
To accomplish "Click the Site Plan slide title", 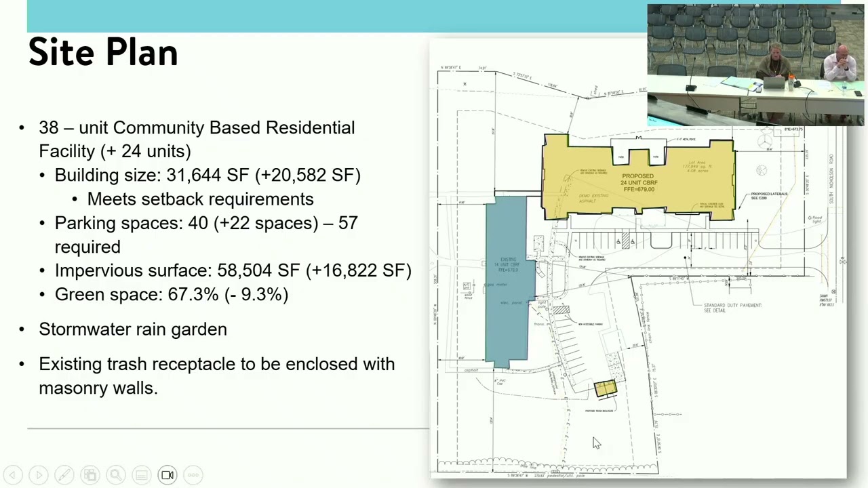I will 103,52.
